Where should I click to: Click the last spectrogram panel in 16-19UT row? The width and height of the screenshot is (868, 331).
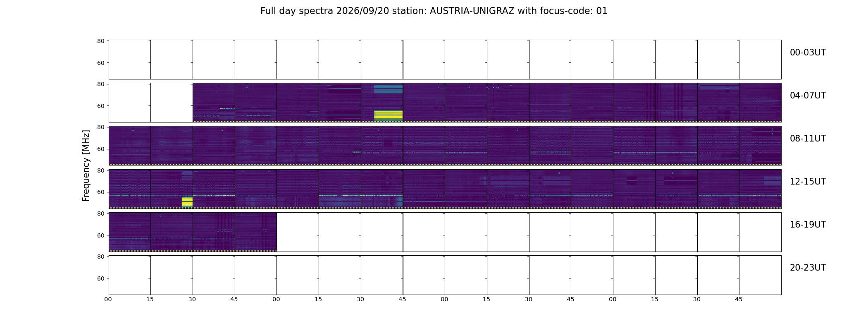[256, 232]
